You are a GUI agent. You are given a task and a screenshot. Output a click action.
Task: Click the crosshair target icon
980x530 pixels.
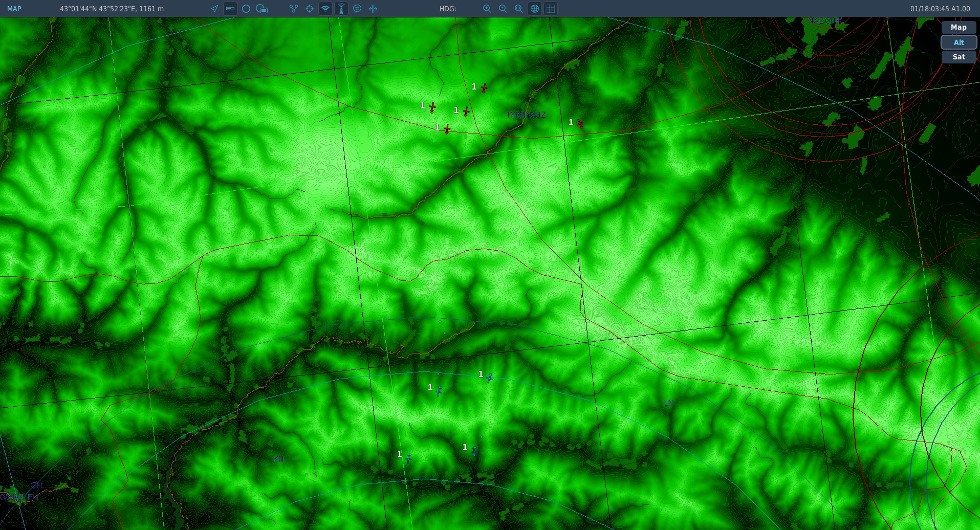pyautogui.click(x=310, y=9)
